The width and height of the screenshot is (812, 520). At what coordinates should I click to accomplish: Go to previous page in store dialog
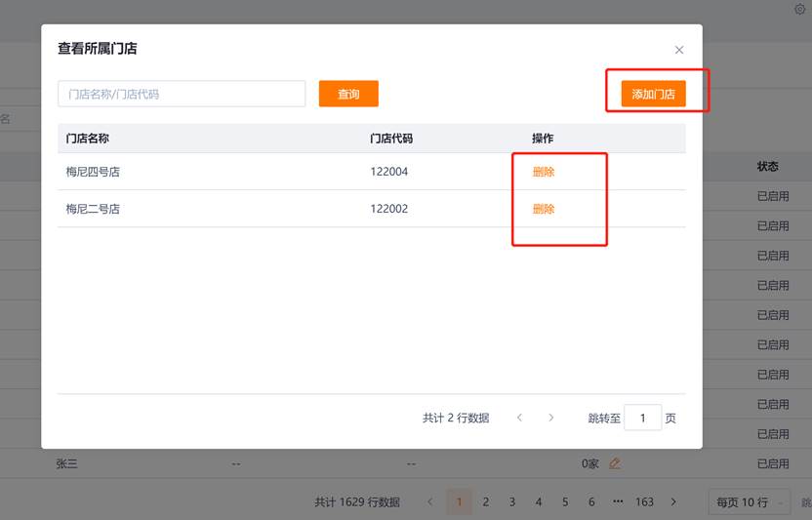click(x=519, y=418)
